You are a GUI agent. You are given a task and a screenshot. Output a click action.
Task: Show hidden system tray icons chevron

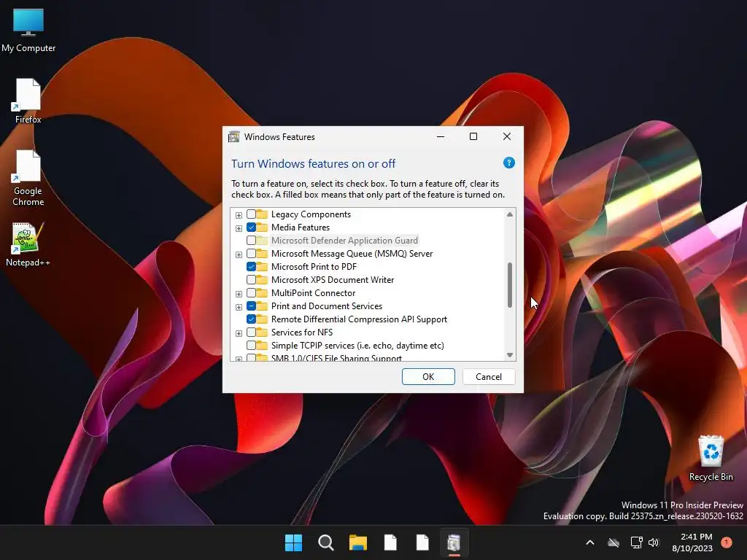589,542
